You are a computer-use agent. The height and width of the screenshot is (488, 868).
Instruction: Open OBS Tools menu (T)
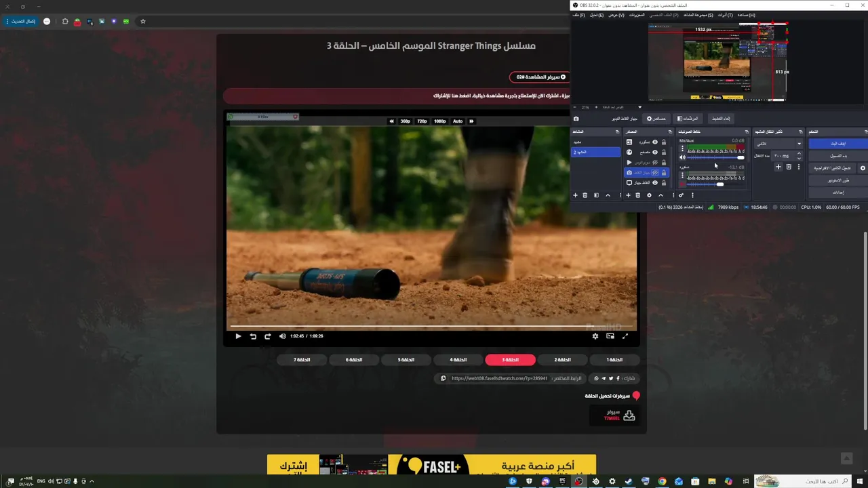coord(726,15)
